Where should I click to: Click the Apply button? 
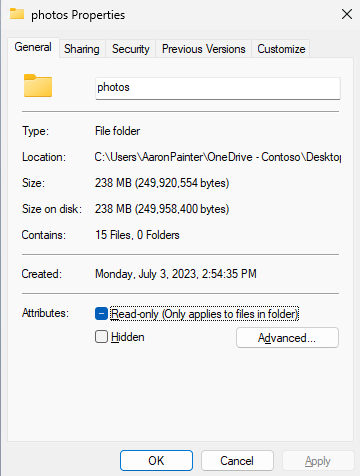[x=318, y=461]
